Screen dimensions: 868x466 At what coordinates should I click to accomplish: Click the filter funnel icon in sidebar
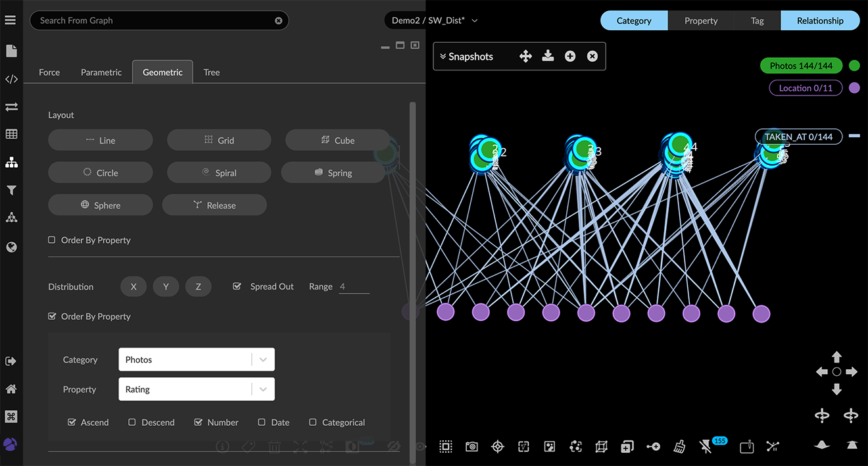pyautogui.click(x=11, y=190)
